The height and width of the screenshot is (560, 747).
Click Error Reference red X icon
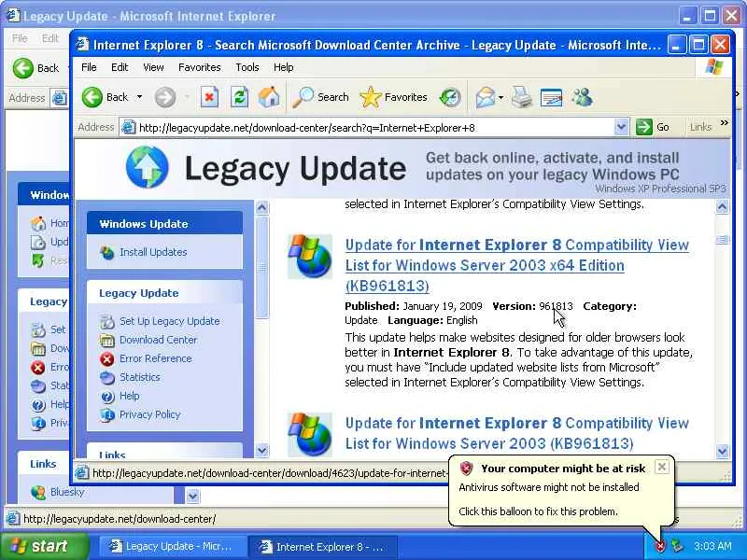click(x=107, y=358)
